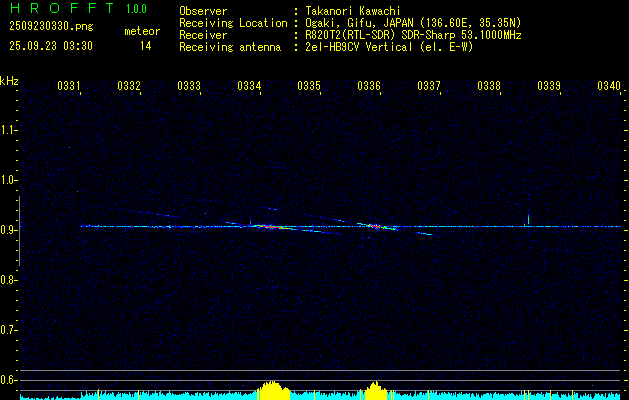
Task: Click the date stamp 25.09.23 03:30
Action: tap(51, 46)
